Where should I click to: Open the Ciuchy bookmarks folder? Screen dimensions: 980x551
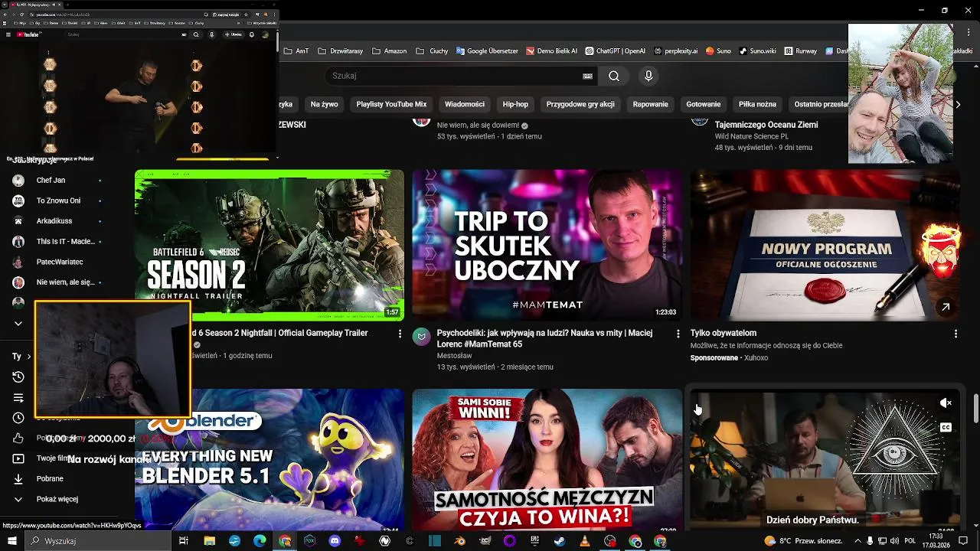point(432,51)
